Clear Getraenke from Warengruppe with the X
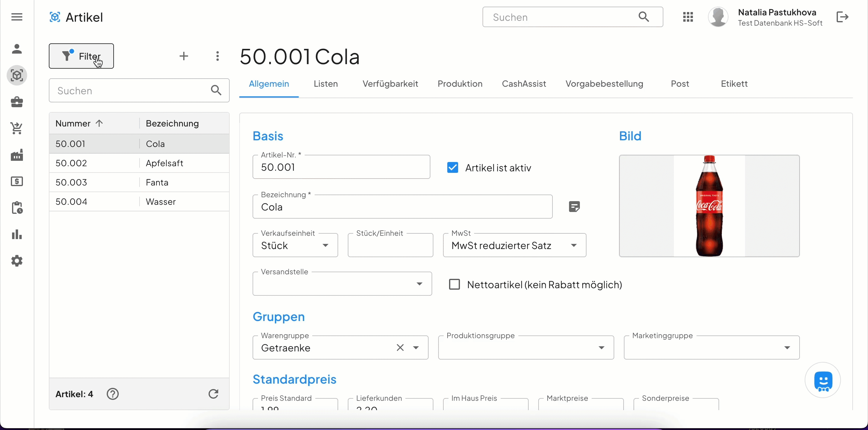Screen dimensions: 868x430 (400, 347)
